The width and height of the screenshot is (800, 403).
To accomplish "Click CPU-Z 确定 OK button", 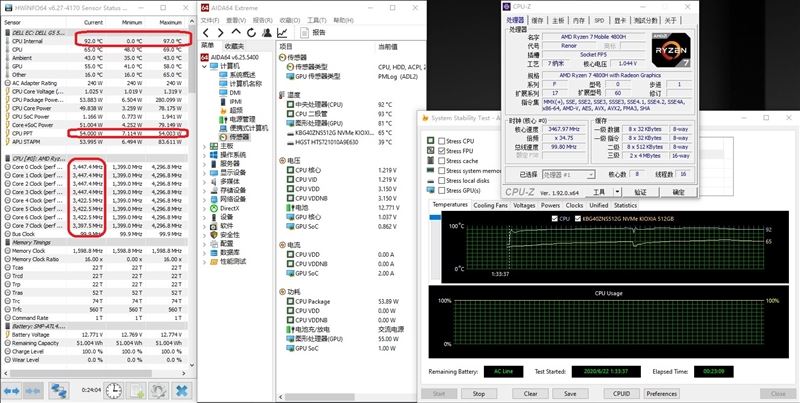I will click(x=679, y=192).
